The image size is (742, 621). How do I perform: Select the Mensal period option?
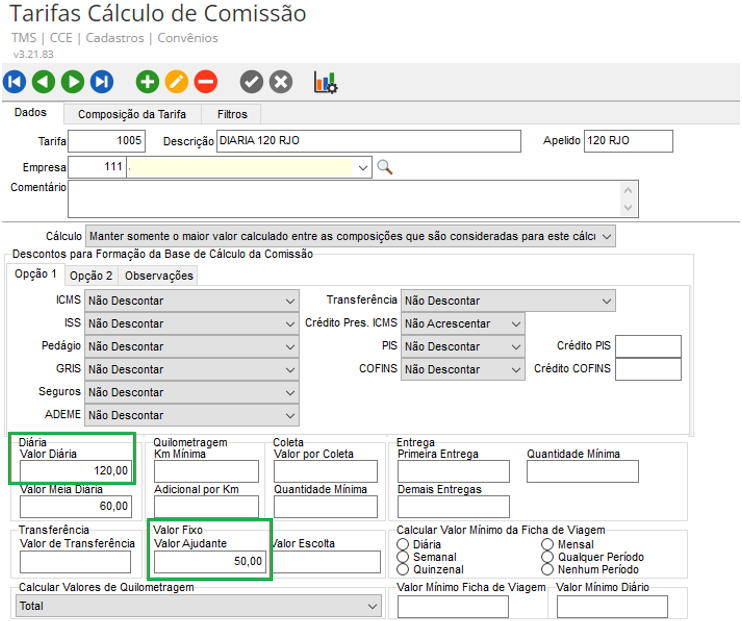549,545
